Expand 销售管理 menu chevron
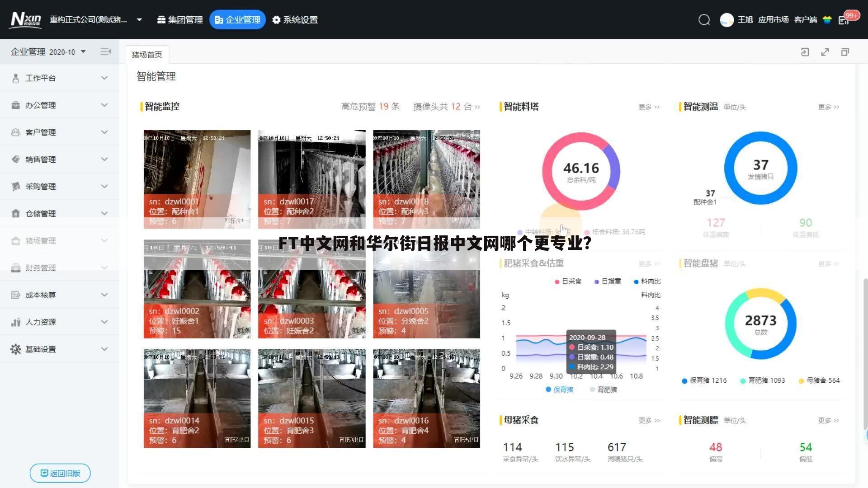Screen dimensions: 868x488 (x=104, y=160)
